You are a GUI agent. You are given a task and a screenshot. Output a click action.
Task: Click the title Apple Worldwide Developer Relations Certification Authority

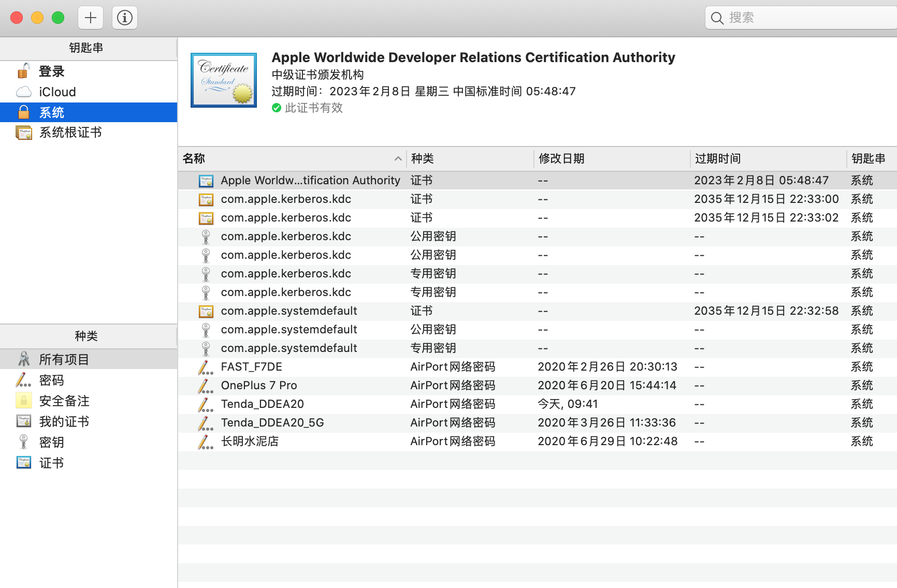point(473,57)
